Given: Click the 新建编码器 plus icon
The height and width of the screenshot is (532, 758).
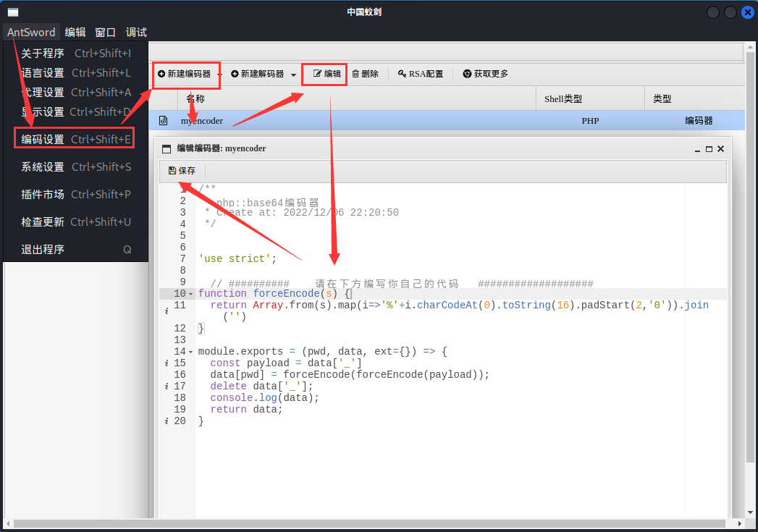Looking at the screenshot, I should coord(161,74).
